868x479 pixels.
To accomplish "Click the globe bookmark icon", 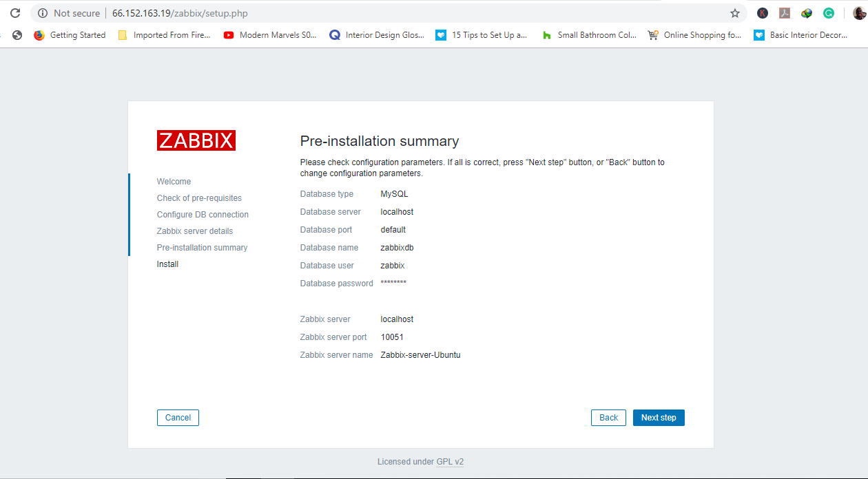I will (17, 35).
